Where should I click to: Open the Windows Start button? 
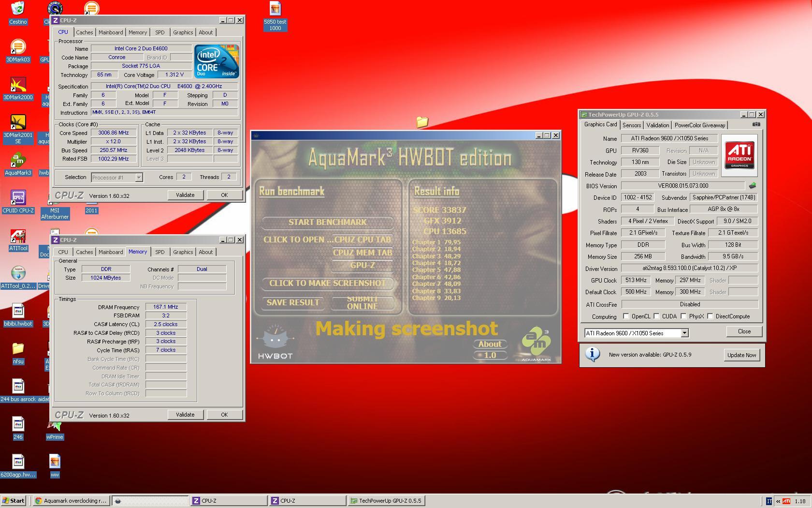(x=13, y=501)
